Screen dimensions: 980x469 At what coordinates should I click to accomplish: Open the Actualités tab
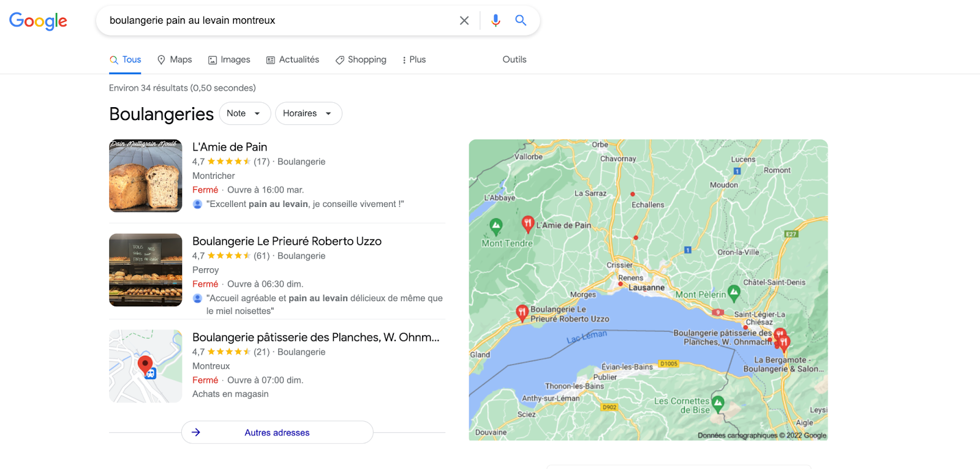point(293,59)
